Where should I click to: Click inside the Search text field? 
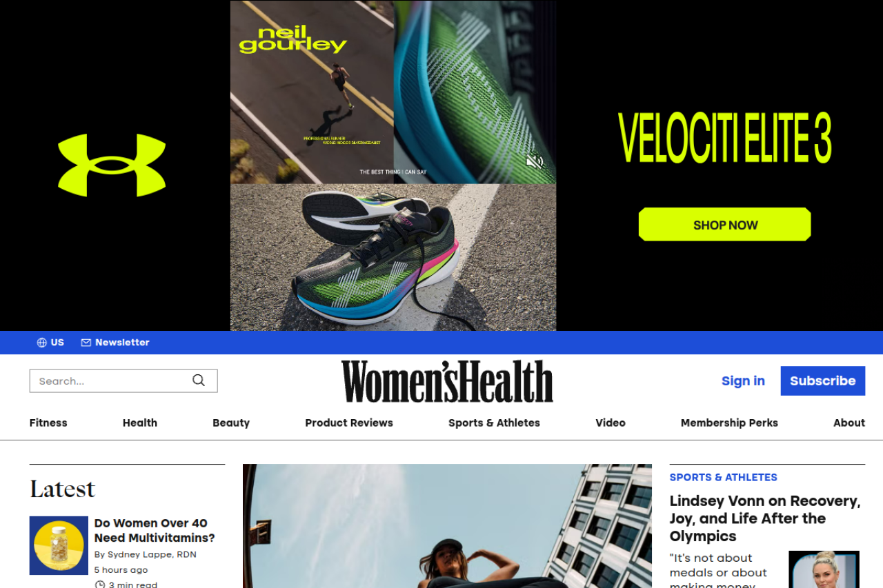[x=110, y=381]
